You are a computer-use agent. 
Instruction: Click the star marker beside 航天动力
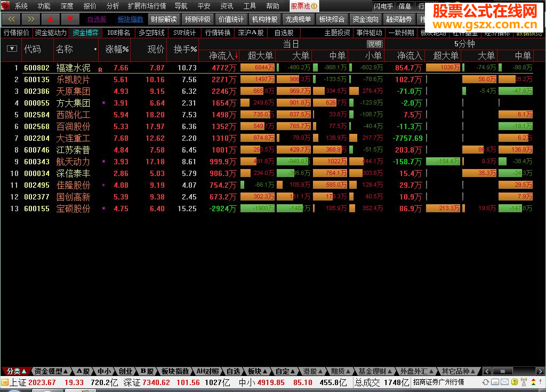pyautogui.click(x=103, y=161)
